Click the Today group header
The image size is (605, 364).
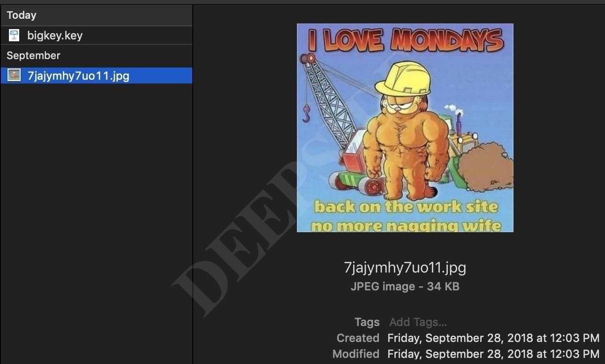tap(22, 15)
